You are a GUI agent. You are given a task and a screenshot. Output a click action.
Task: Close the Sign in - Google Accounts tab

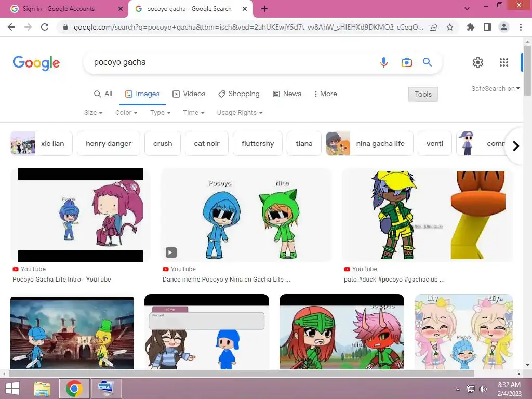pos(121,9)
